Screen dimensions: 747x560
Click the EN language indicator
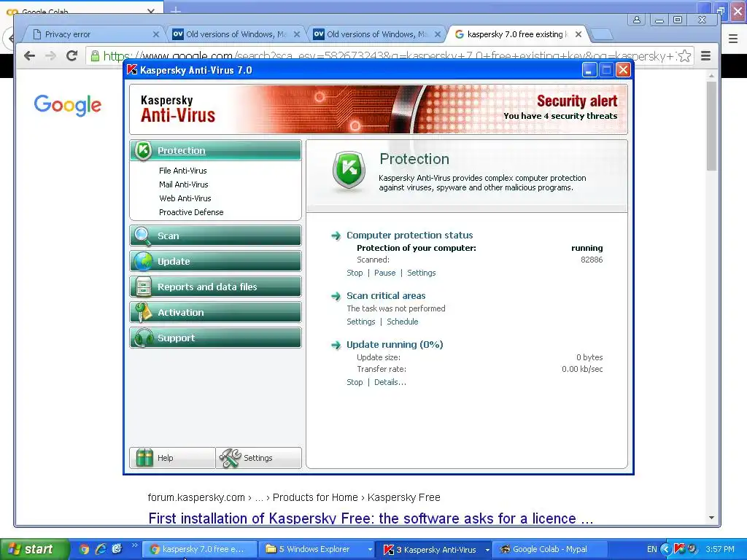pyautogui.click(x=651, y=549)
